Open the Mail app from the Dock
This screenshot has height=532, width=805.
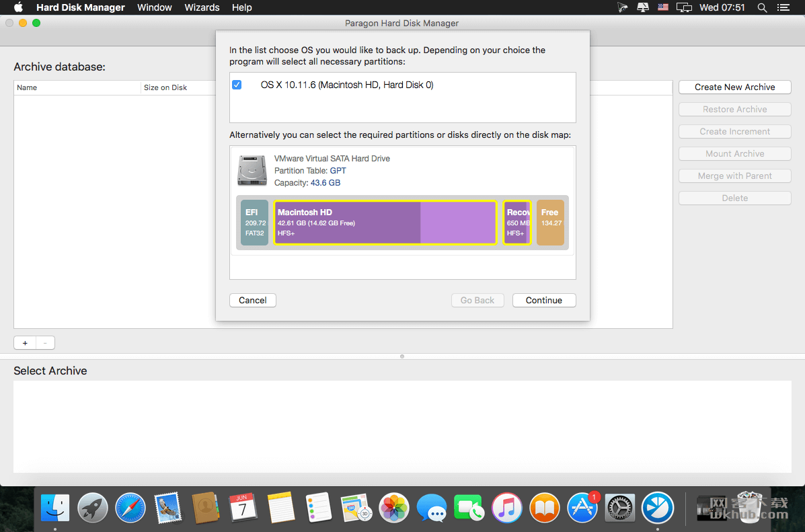click(x=168, y=508)
